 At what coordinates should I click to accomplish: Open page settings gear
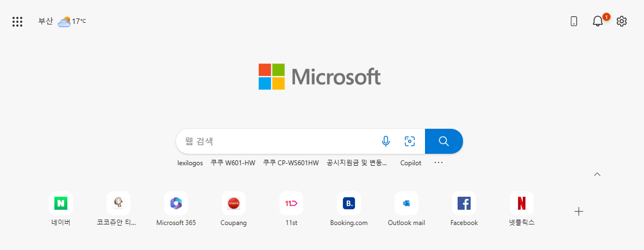pyautogui.click(x=622, y=21)
